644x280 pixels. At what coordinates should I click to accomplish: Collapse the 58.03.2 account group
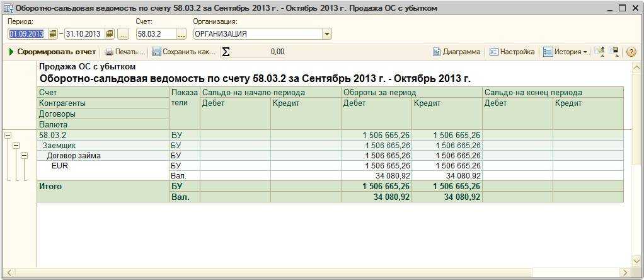click(x=8, y=135)
